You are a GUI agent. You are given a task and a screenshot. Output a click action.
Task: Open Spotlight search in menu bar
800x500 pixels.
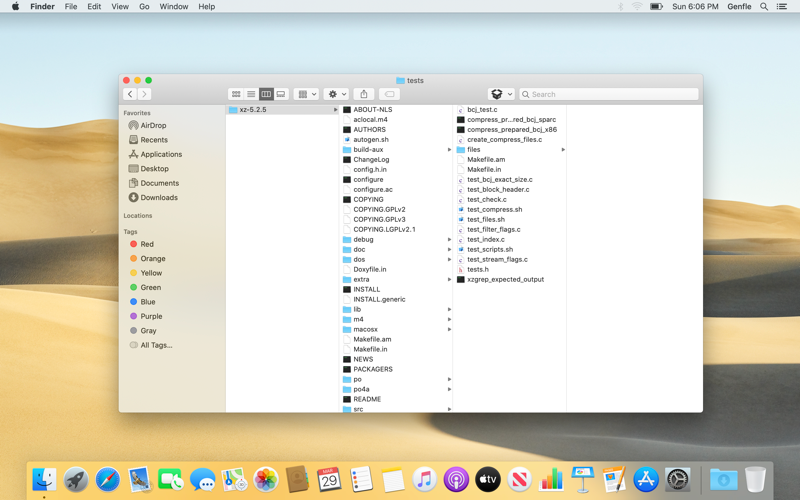[x=764, y=7]
